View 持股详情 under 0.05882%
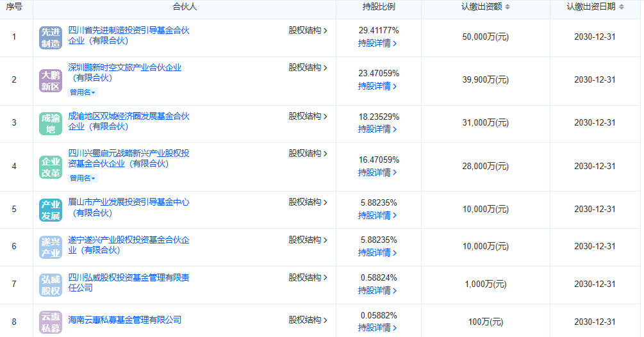The height and width of the screenshot is (337, 644). 377,328
